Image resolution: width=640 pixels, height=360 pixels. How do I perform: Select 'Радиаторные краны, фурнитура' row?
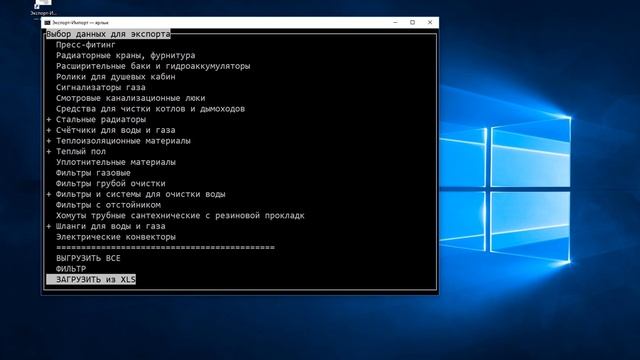pos(126,56)
